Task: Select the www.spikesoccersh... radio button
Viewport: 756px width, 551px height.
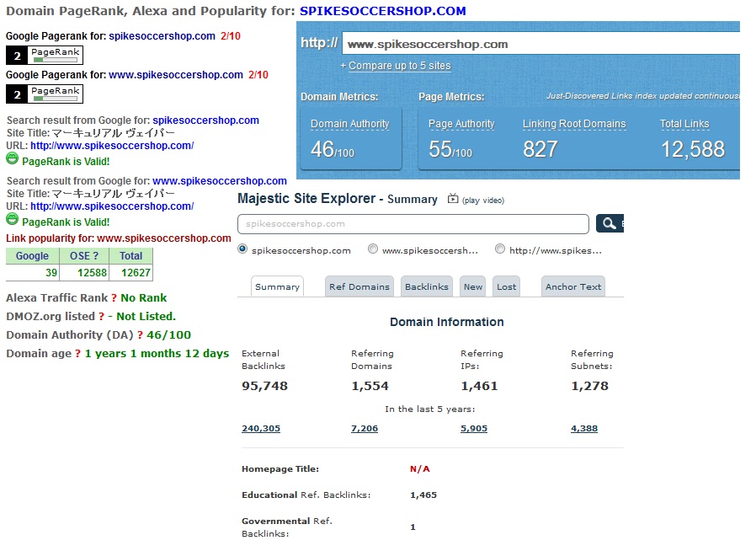Action: [373, 249]
